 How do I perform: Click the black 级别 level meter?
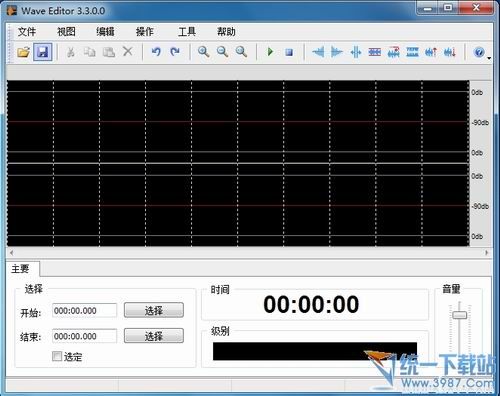click(x=315, y=351)
